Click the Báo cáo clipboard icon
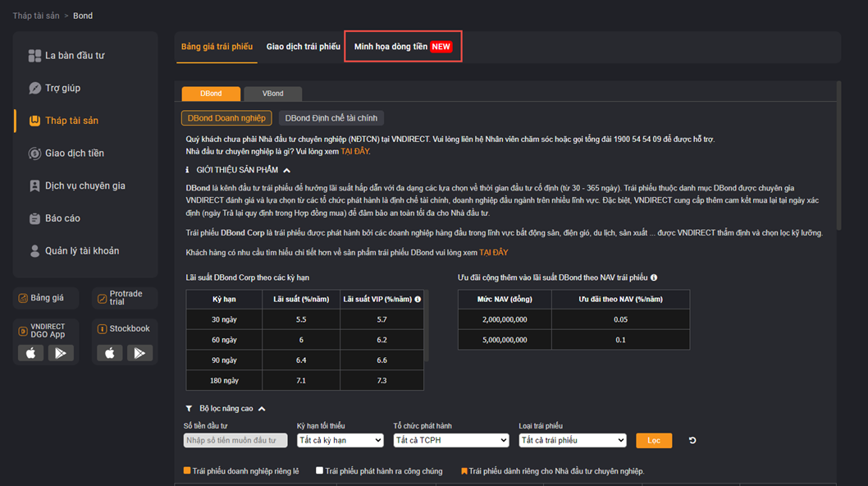 (34, 218)
